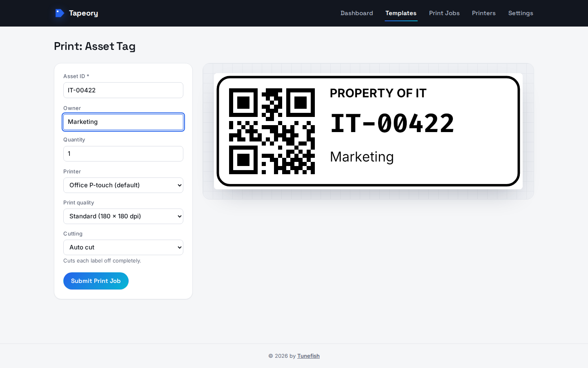Image resolution: width=588 pixels, height=368 pixels.
Task: Click the 'Owner' field label
Action: pos(72,108)
